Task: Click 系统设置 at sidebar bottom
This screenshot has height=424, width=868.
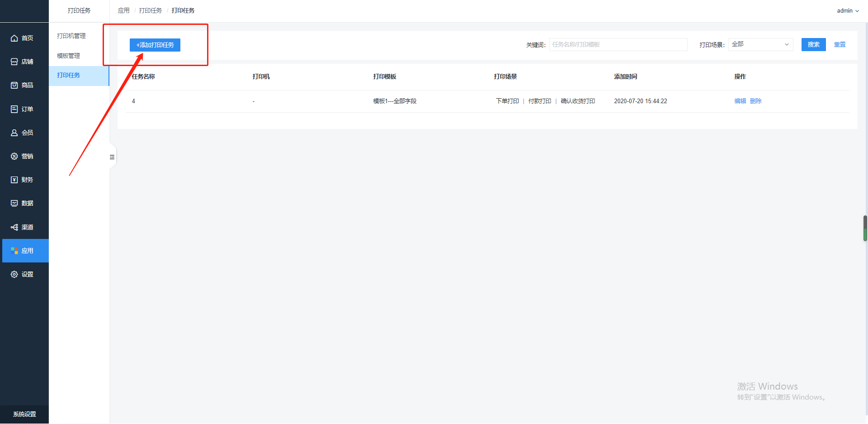Action: [24, 414]
